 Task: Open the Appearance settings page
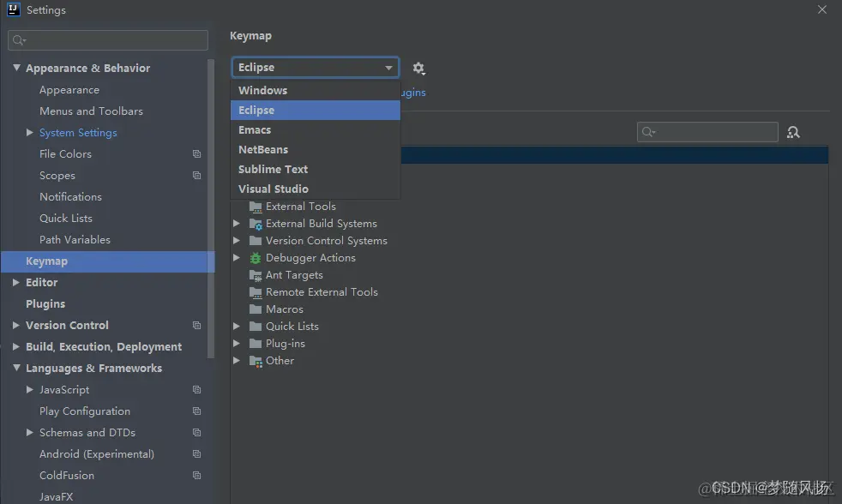[69, 90]
